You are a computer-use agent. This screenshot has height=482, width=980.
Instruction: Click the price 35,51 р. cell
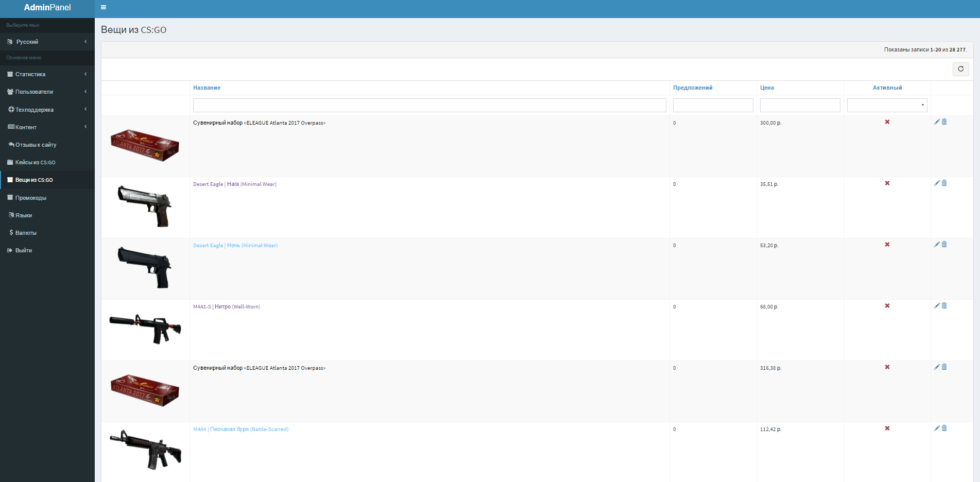point(769,184)
